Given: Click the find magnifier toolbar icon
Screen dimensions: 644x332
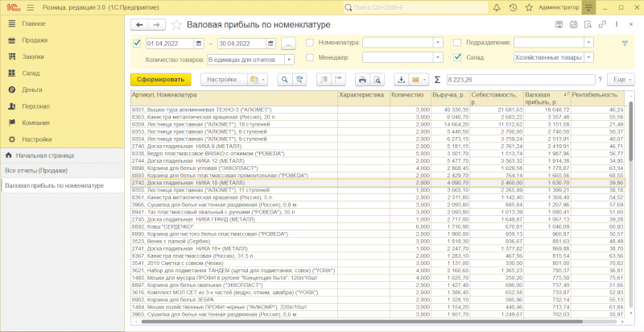Looking at the screenshot, I should pos(285,80).
